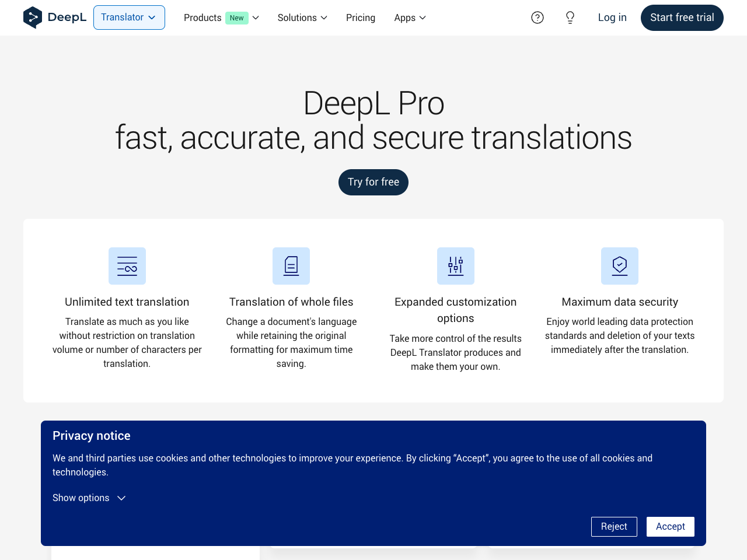The image size is (747, 560).
Task: Accept cookies in the privacy notice
Action: click(x=671, y=527)
